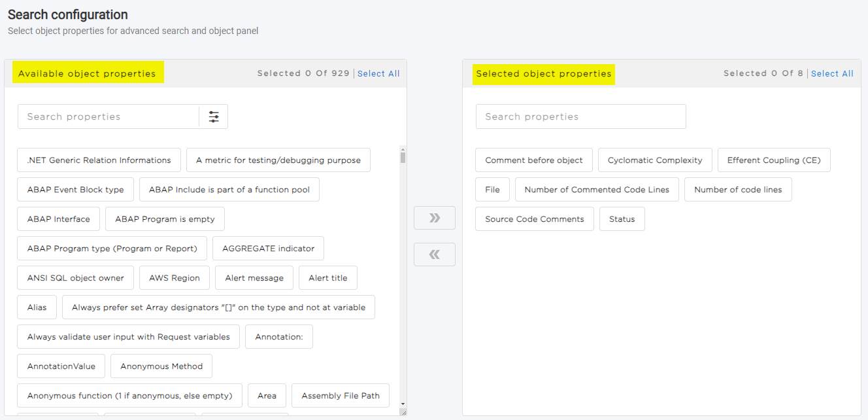Click Select All in Selected object properties
This screenshot has height=420, width=868.
tap(831, 73)
